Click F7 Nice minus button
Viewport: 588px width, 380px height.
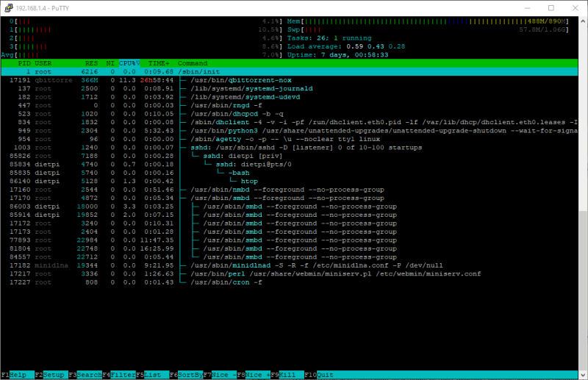pos(220,375)
